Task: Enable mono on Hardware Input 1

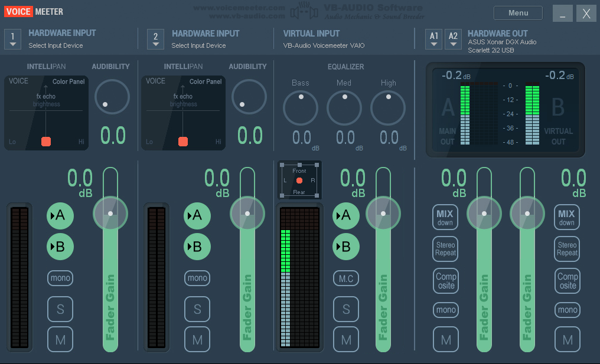Action: point(60,278)
